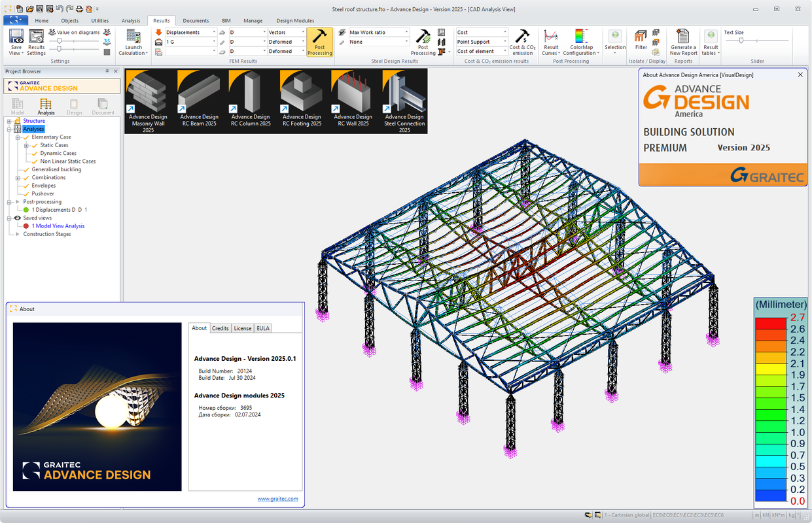Viewport: 812px width, 523px height.
Task: Open the Masonry Wall 2025 module shortcut
Action: (x=149, y=101)
